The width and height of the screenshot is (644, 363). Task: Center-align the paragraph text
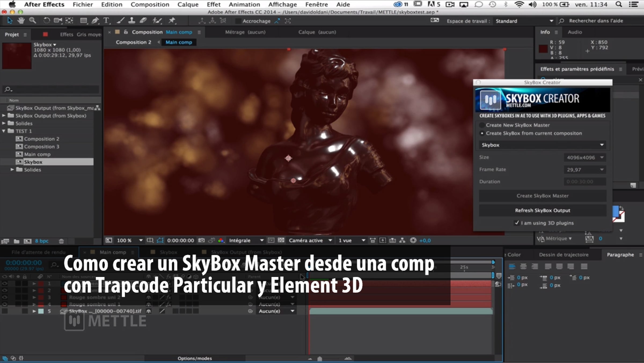pos(523,266)
